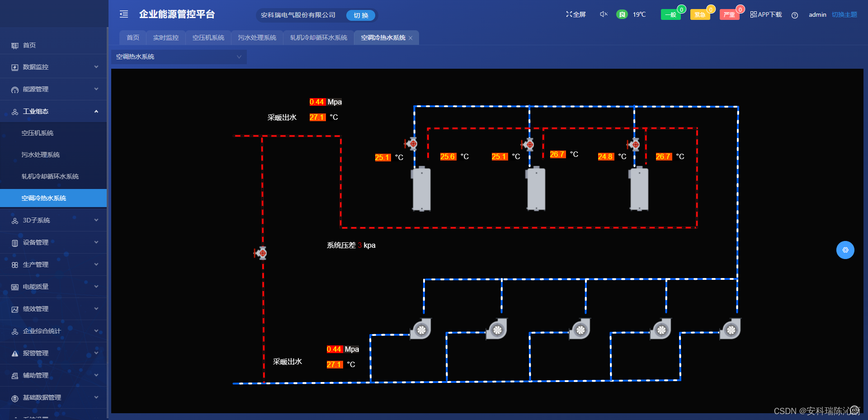This screenshot has height=420, width=868.
Task: Click the 切换 company switch button
Action: [x=361, y=15]
